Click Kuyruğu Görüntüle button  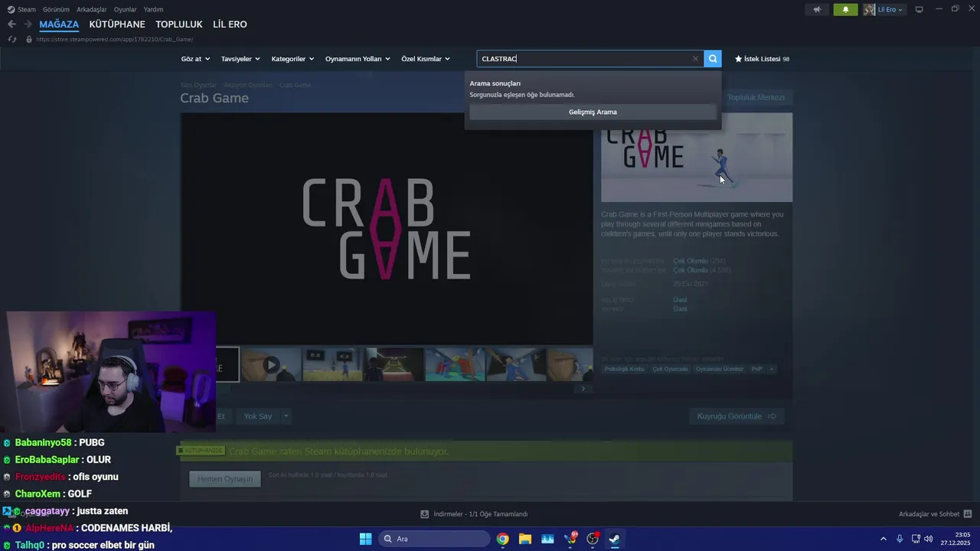[737, 416]
